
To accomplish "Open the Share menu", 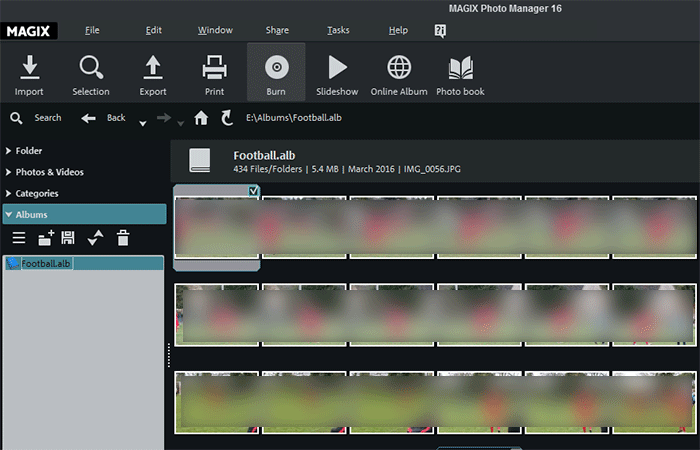I will pyautogui.click(x=277, y=30).
